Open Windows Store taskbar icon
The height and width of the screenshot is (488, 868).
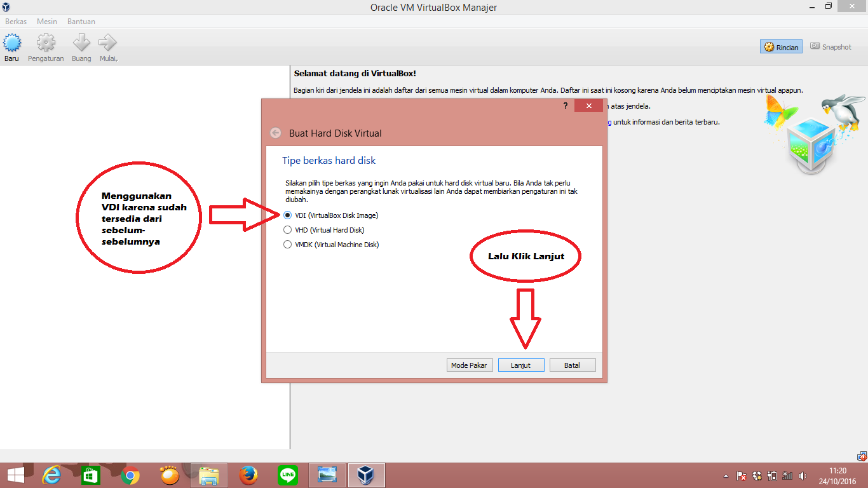coord(91,475)
